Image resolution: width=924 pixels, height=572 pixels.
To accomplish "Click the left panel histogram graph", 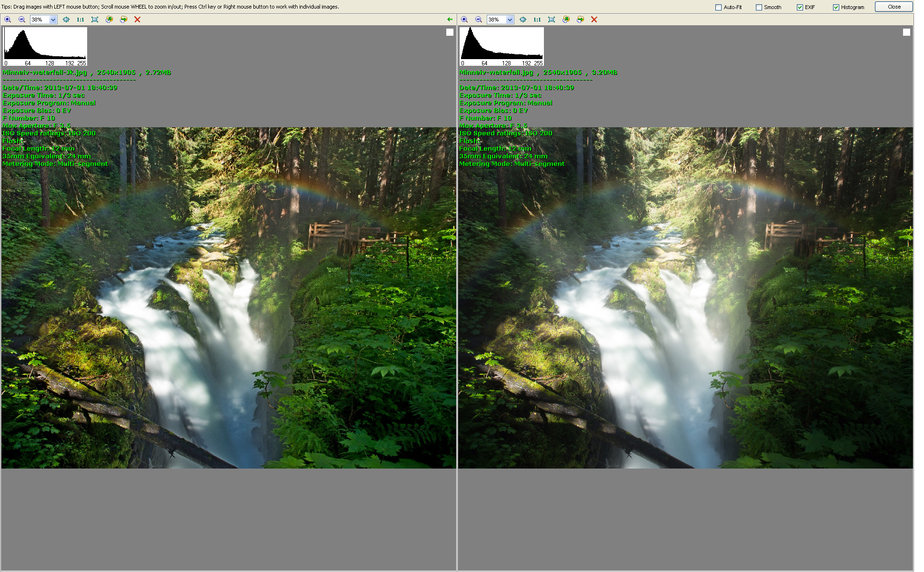I will pos(45,46).
